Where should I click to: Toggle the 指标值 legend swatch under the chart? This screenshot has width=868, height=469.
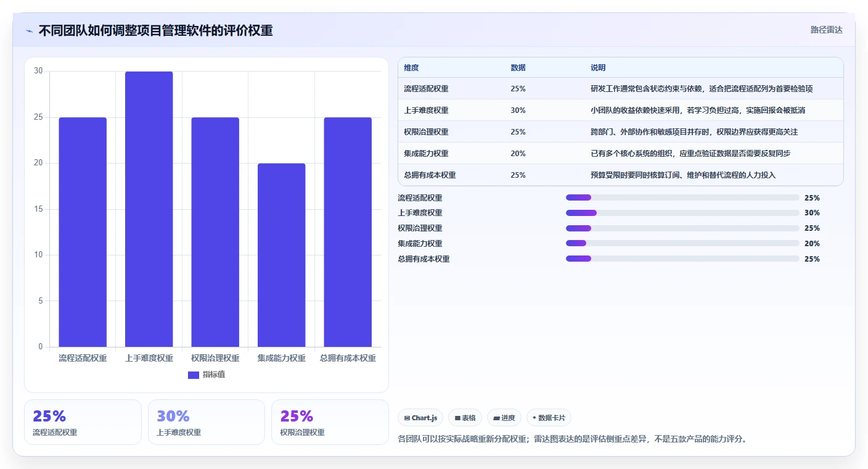194,375
